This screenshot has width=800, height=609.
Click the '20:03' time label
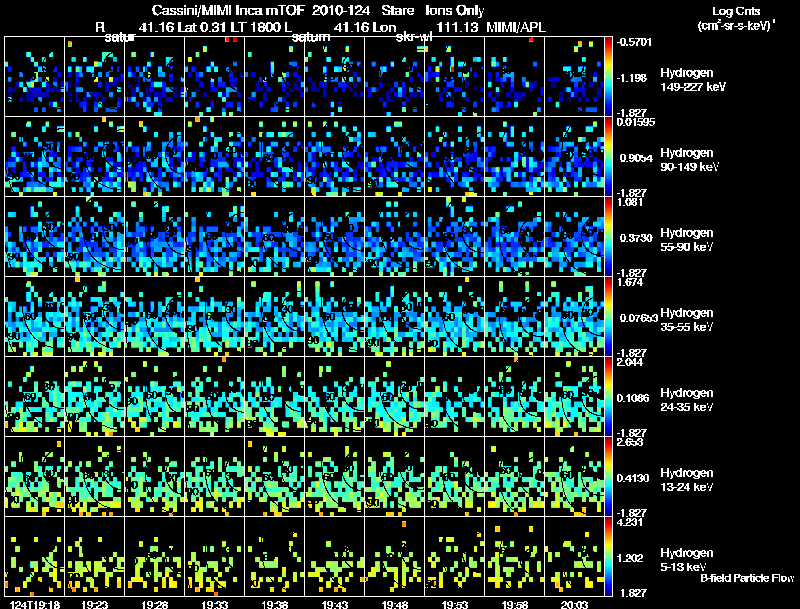pos(574,604)
